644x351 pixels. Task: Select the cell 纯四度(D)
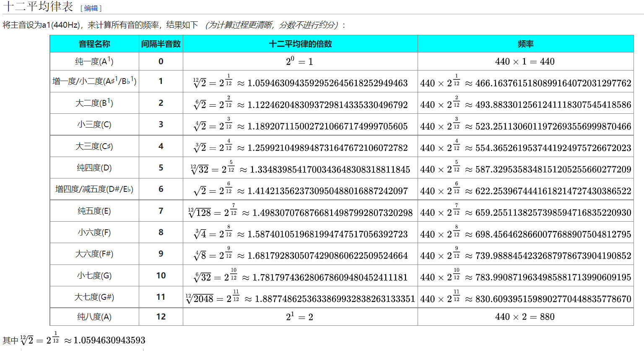(x=94, y=168)
